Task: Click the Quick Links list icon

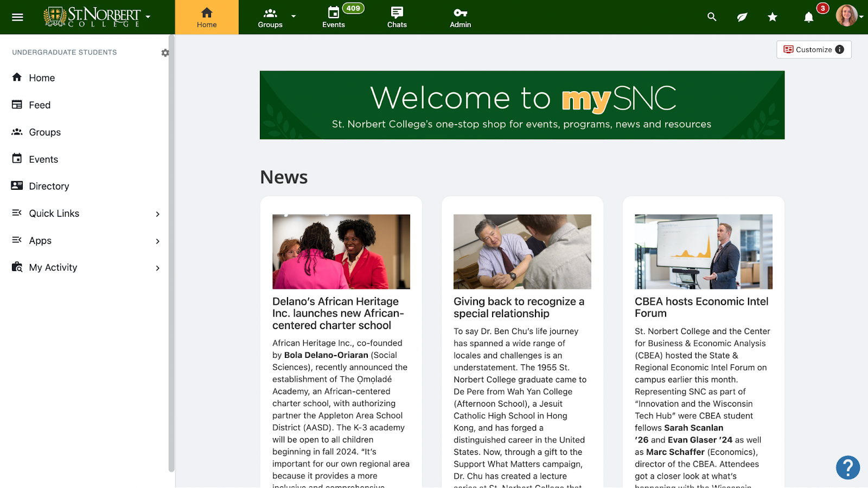Action: [x=17, y=213]
